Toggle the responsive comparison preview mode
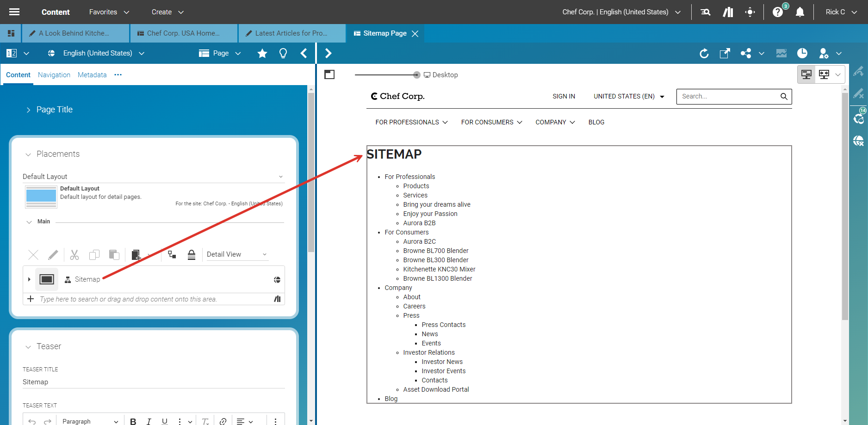Image resolution: width=868 pixels, height=425 pixels. coord(824,74)
